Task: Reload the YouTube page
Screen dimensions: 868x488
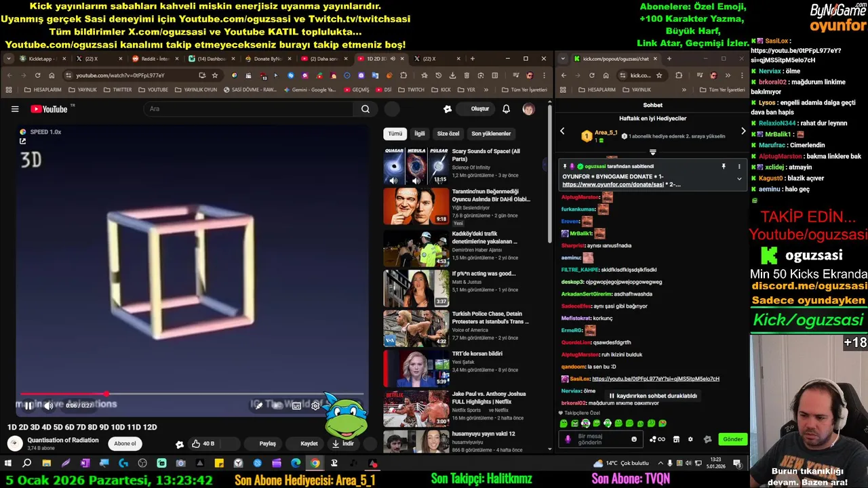Action: coord(38,75)
